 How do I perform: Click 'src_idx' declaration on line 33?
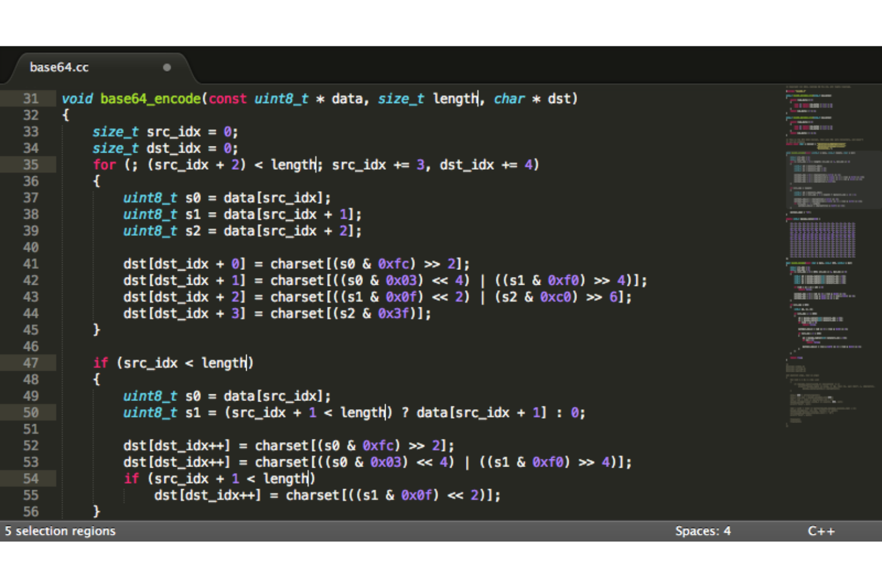pyautogui.click(x=174, y=132)
